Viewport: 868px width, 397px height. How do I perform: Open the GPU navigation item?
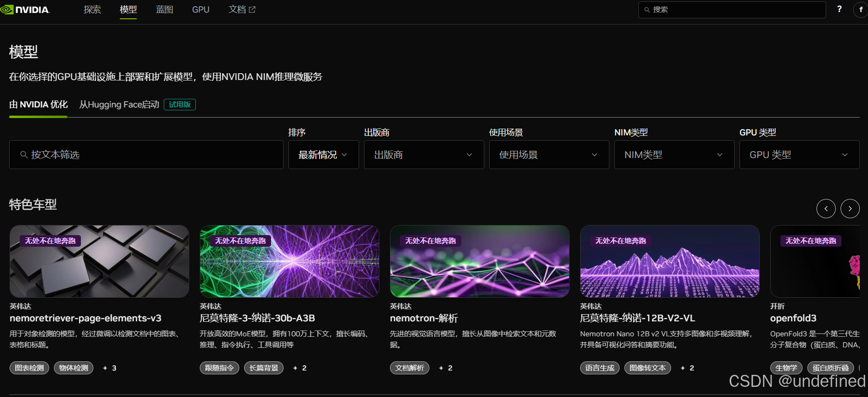pyautogui.click(x=201, y=10)
